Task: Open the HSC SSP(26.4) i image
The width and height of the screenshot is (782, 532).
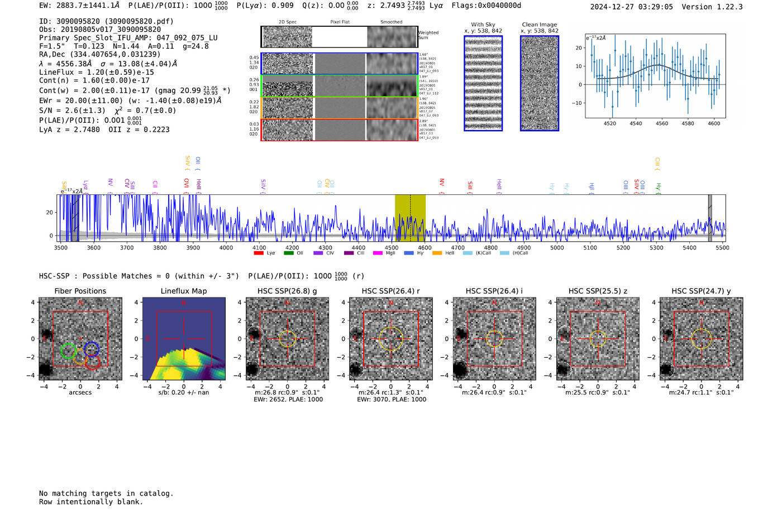Action: click(x=494, y=339)
